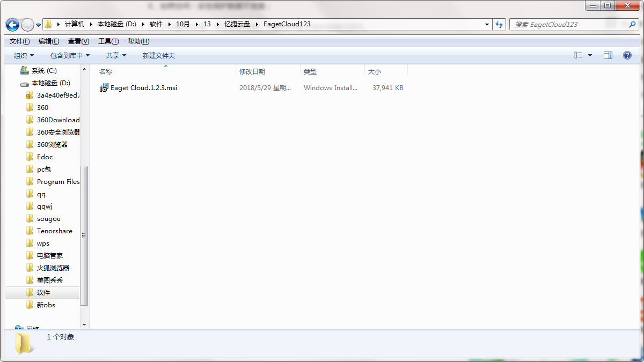This screenshot has height=362, width=644.
Task: Click the navigation pane scroll down arrow
Action: 84,324
